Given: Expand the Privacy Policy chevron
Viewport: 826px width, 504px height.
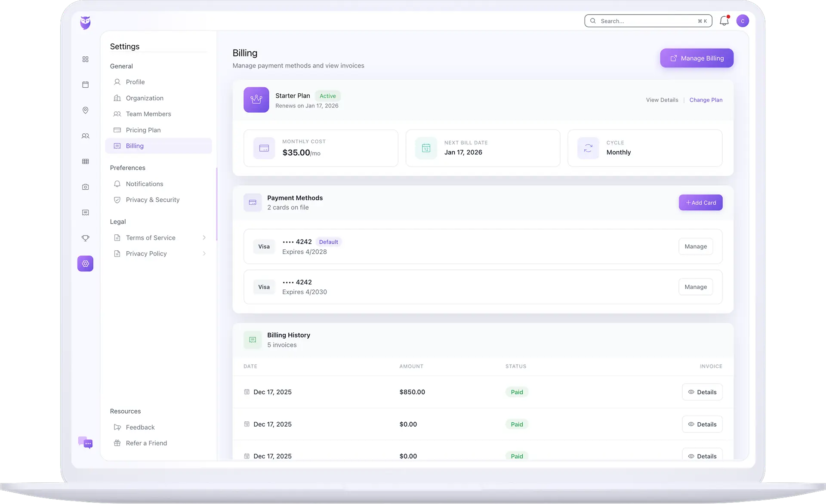Looking at the screenshot, I should click(x=204, y=254).
